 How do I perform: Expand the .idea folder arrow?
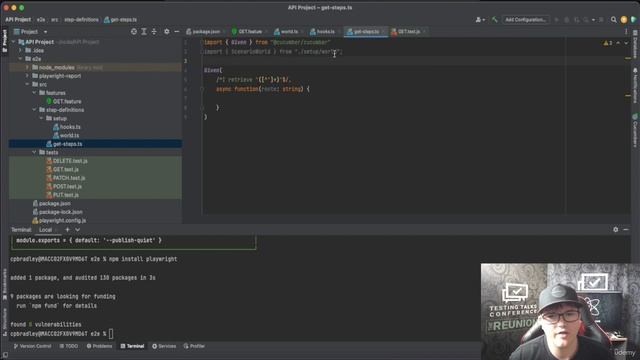click(x=20, y=51)
